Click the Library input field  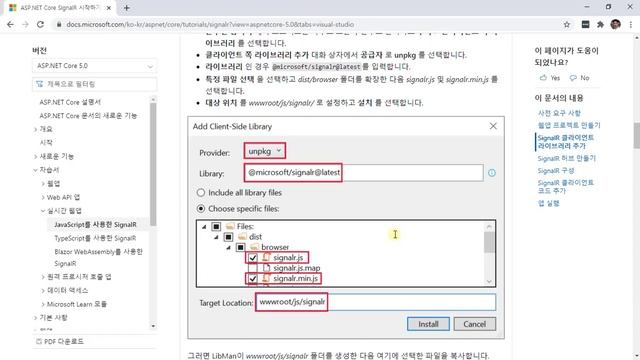click(364, 173)
